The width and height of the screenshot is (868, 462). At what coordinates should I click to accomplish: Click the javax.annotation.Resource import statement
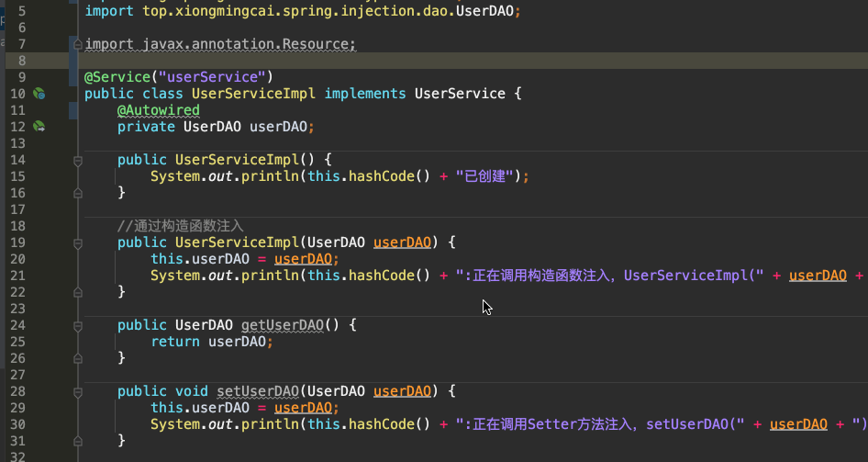[220, 44]
